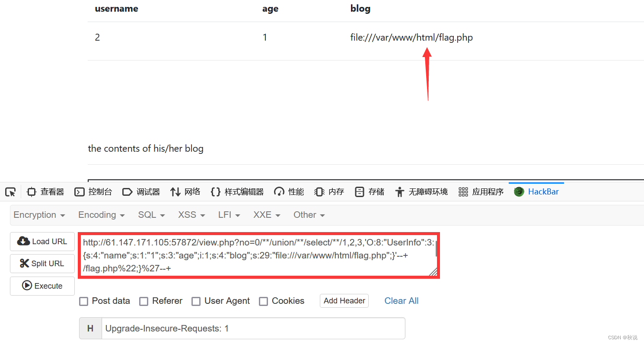This screenshot has width=644, height=344.
Task: Click the age column header
Action: click(x=271, y=9)
